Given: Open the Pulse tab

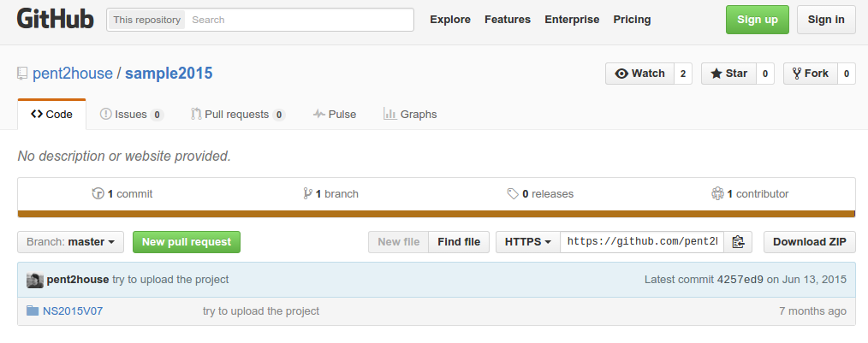Looking at the screenshot, I should [335, 115].
